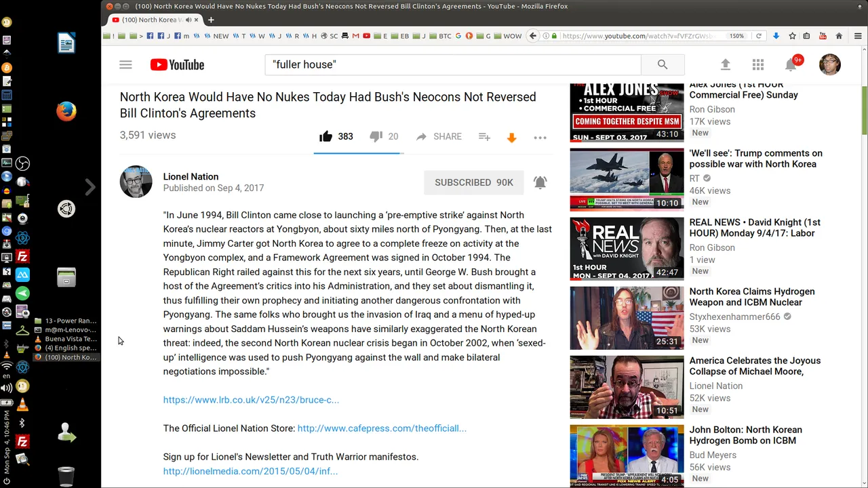This screenshot has width=868, height=488.
Task: Close the North Korea browser tab
Action: click(x=197, y=20)
